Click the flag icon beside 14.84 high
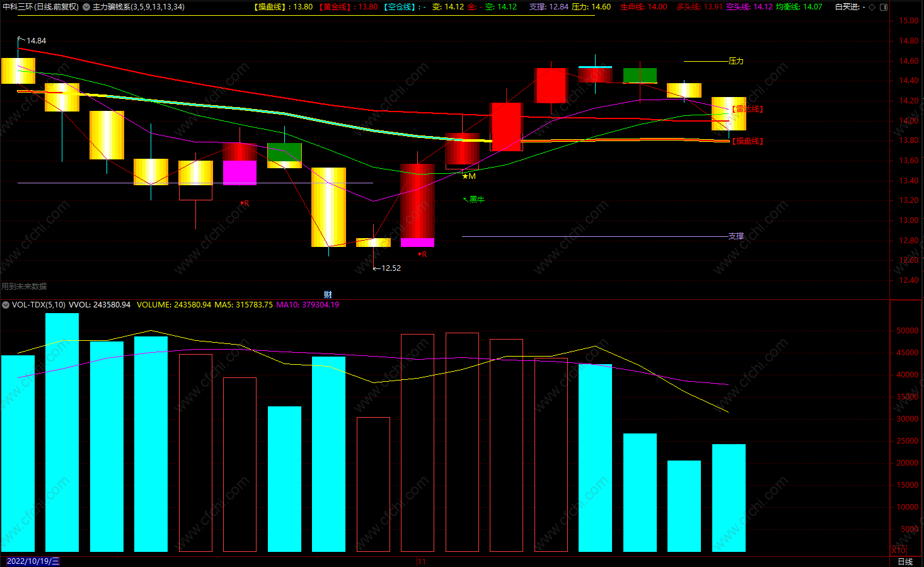This screenshot has height=567, width=924. click(21, 40)
